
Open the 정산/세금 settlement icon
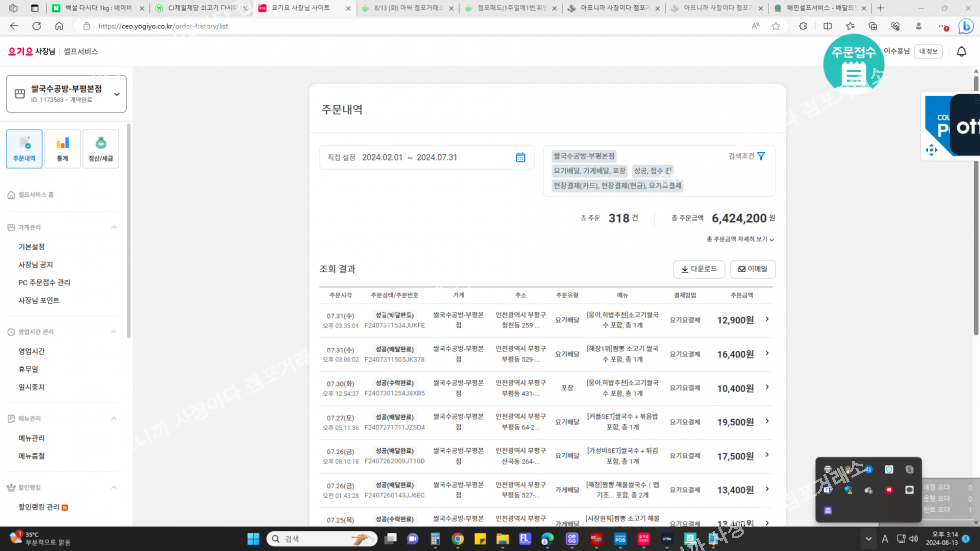tap(101, 148)
